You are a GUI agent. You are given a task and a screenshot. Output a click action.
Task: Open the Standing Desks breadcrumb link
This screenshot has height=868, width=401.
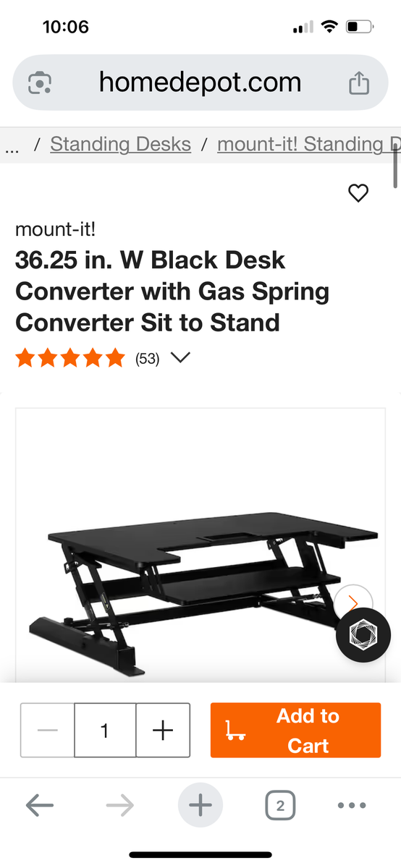[x=121, y=144]
